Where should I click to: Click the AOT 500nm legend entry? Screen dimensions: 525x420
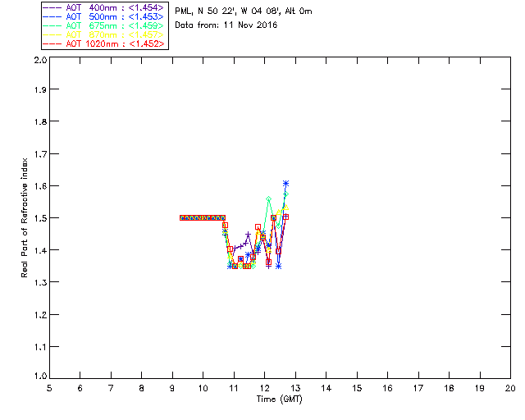click(x=104, y=16)
